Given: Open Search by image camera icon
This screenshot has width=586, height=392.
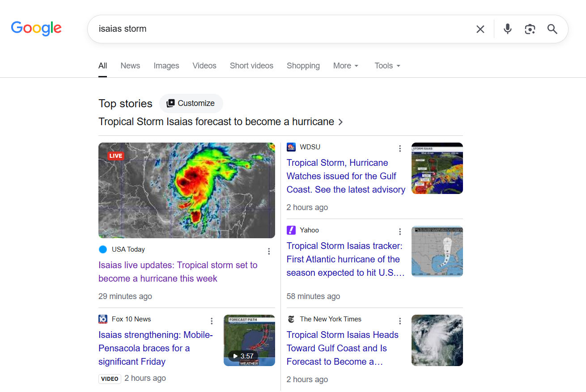Looking at the screenshot, I should 530,29.
